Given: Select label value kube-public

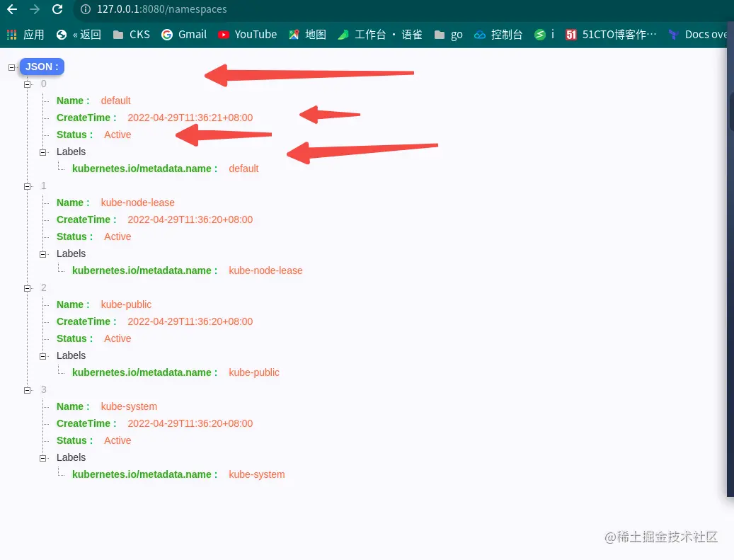Looking at the screenshot, I should 253,372.
